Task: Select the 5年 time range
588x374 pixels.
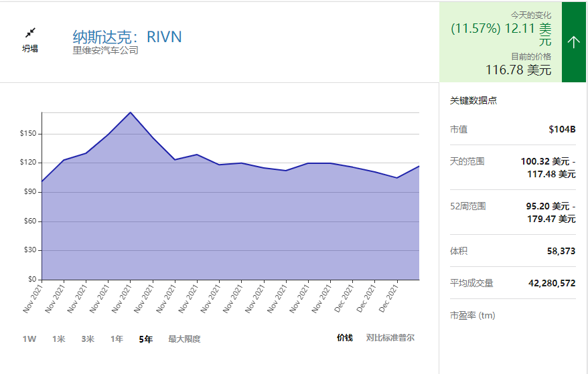Action: click(x=145, y=339)
